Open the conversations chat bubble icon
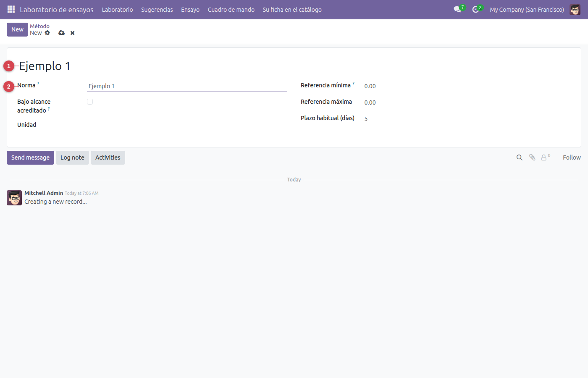 [x=457, y=9]
